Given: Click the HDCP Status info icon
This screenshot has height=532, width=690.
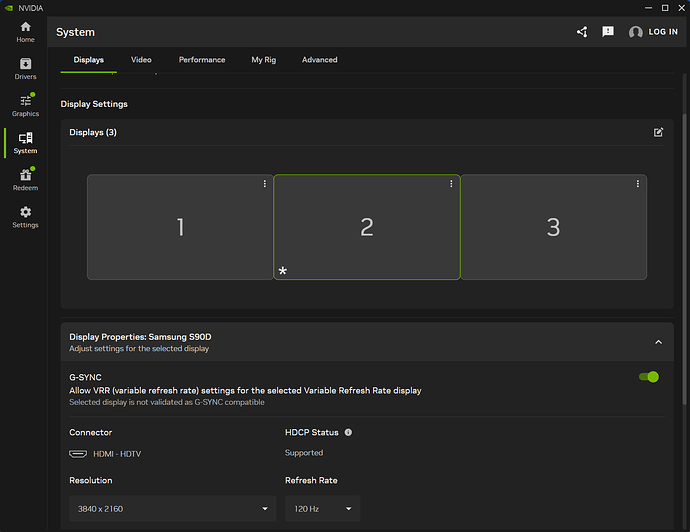Looking at the screenshot, I should 348,433.
